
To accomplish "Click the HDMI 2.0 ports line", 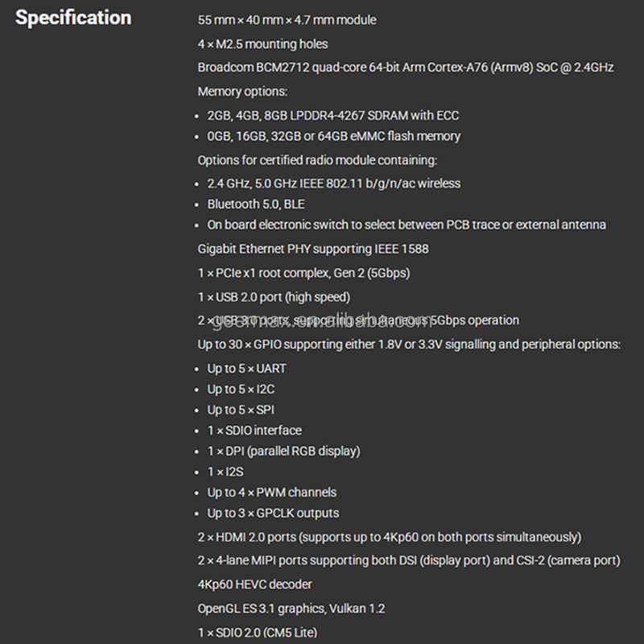I will tap(389, 537).
